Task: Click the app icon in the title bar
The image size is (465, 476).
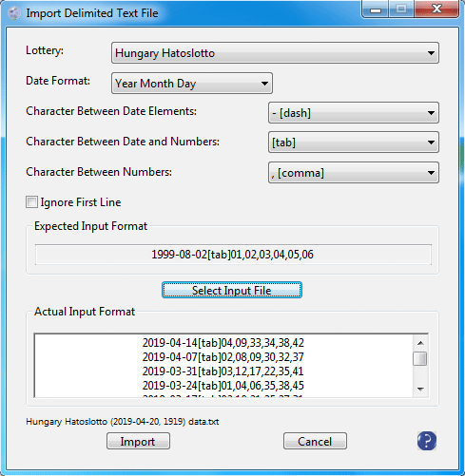Action: [x=14, y=13]
